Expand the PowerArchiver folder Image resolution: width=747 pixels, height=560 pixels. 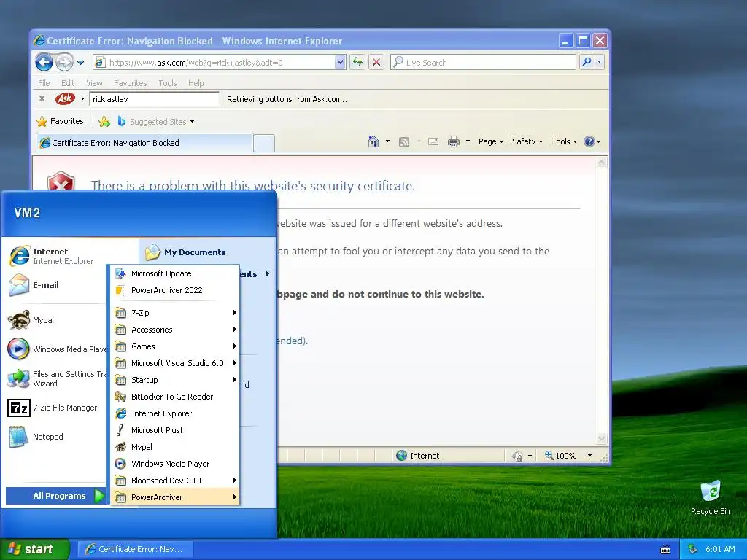[175, 497]
